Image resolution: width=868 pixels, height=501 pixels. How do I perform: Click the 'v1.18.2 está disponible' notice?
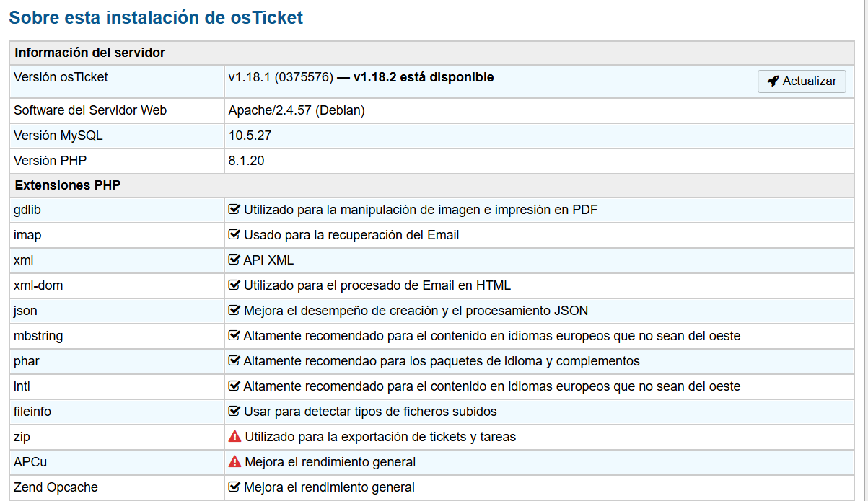coord(424,77)
